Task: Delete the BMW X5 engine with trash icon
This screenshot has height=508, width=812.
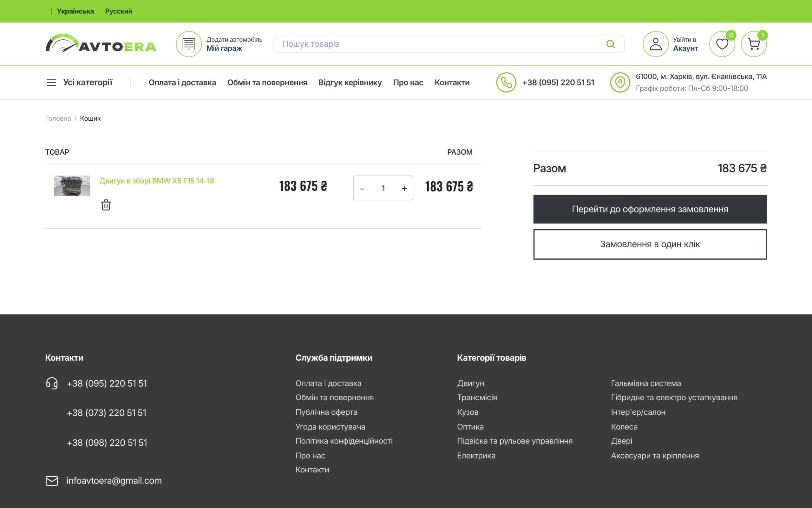Action: point(106,204)
